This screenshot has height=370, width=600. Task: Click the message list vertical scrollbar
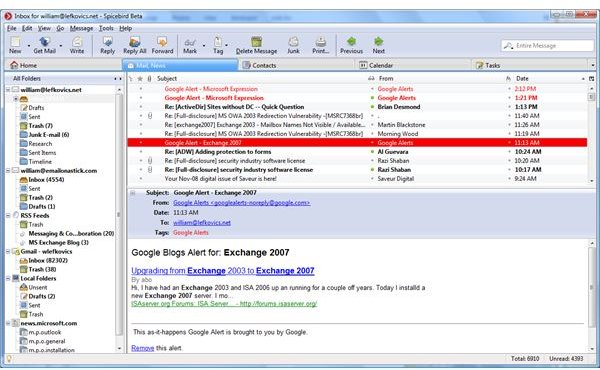pyautogui.click(x=592, y=134)
